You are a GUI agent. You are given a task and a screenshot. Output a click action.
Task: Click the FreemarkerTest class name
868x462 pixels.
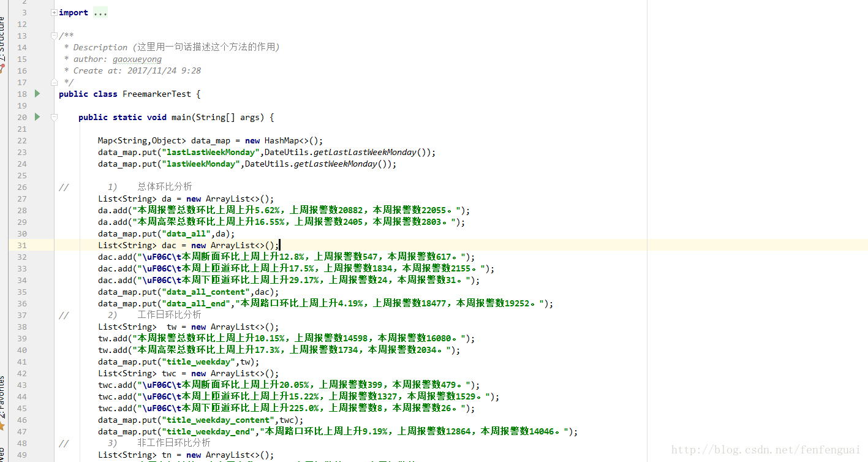click(x=157, y=94)
